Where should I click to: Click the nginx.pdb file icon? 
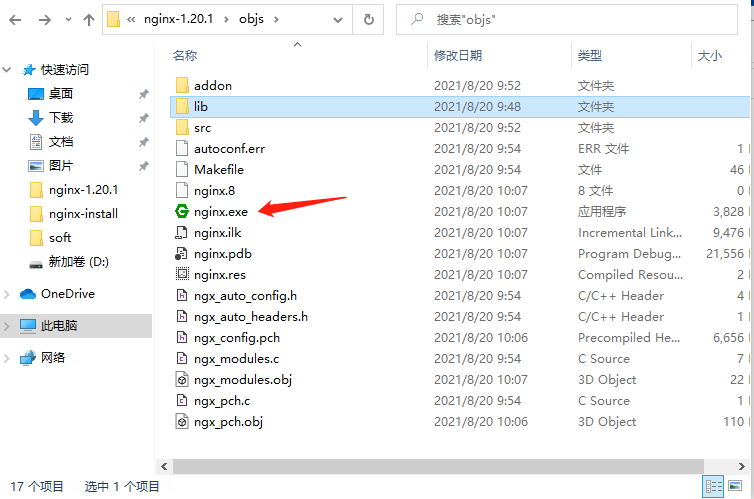pos(182,253)
